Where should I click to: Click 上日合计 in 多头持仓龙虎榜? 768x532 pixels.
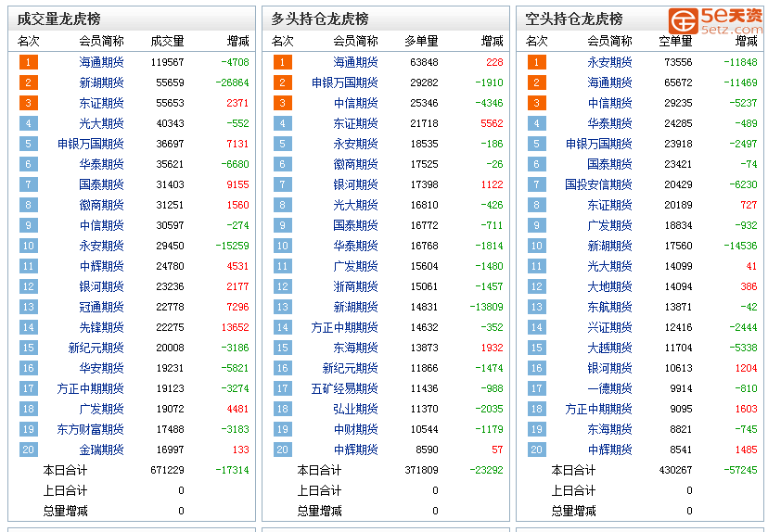click(319, 490)
